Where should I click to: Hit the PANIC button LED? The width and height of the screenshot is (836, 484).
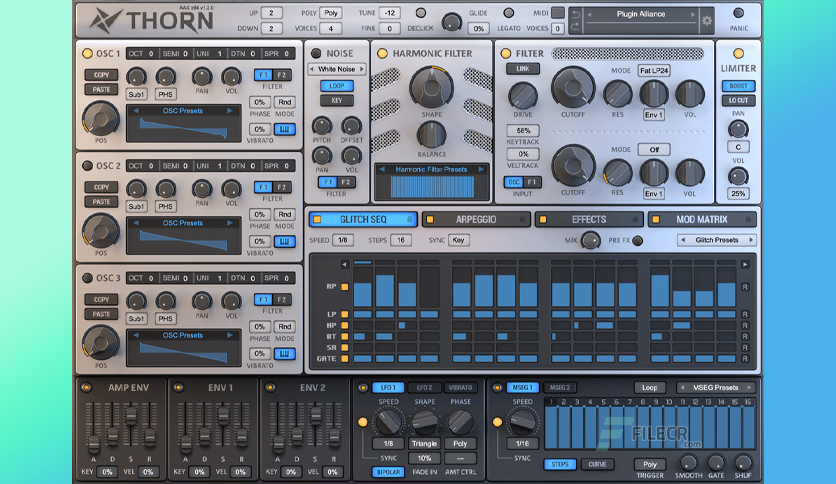[738, 13]
